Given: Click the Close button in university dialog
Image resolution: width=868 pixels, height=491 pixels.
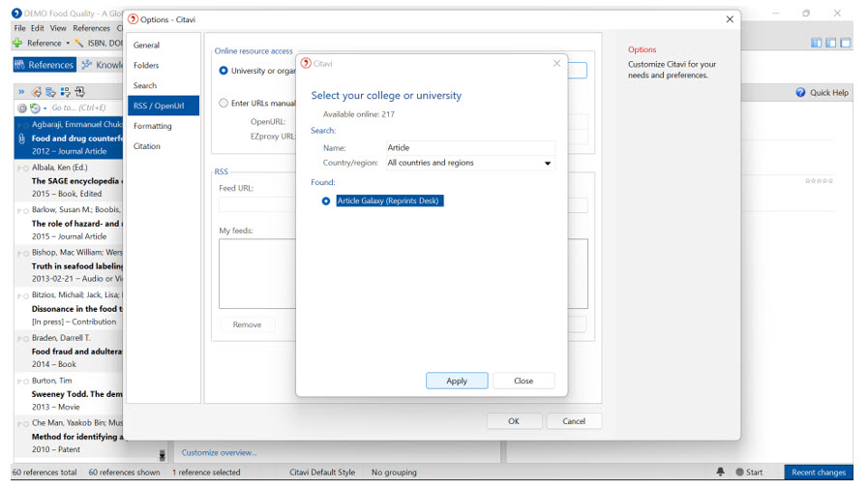Looking at the screenshot, I should tap(524, 381).
